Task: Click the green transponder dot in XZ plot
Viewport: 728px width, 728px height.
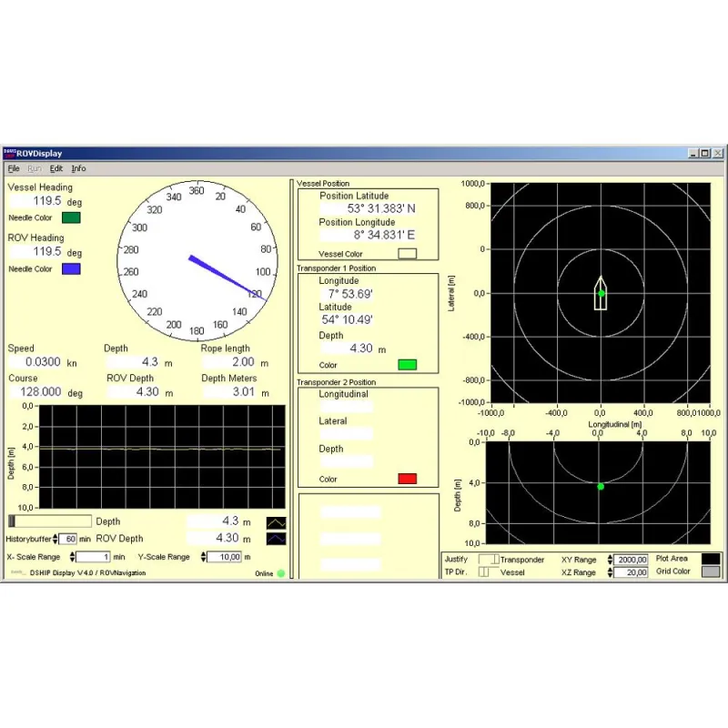Action: click(x=601, y=487)
